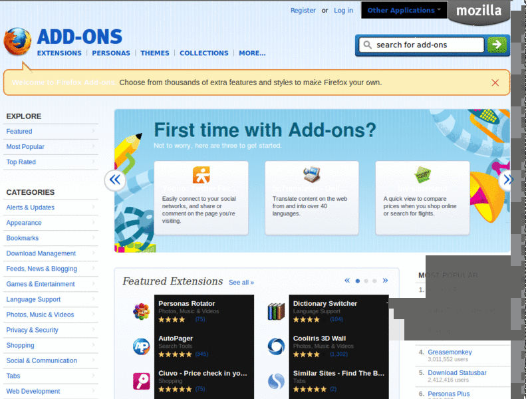
Task: Click the Cooliris 3D Wall icon
Action: pyautogui.click(x=276, y=345)
